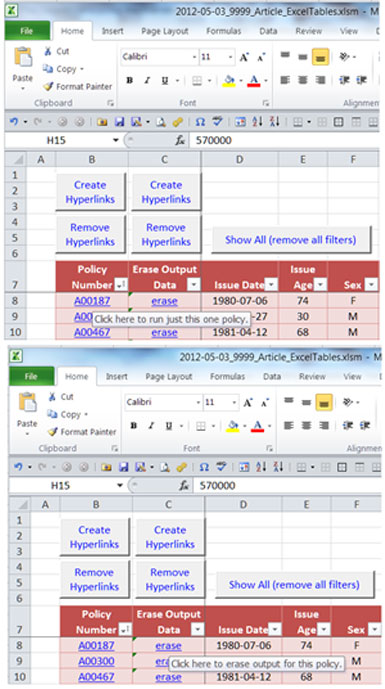Toggle Italic in the bottom window

tap(151, 426)
